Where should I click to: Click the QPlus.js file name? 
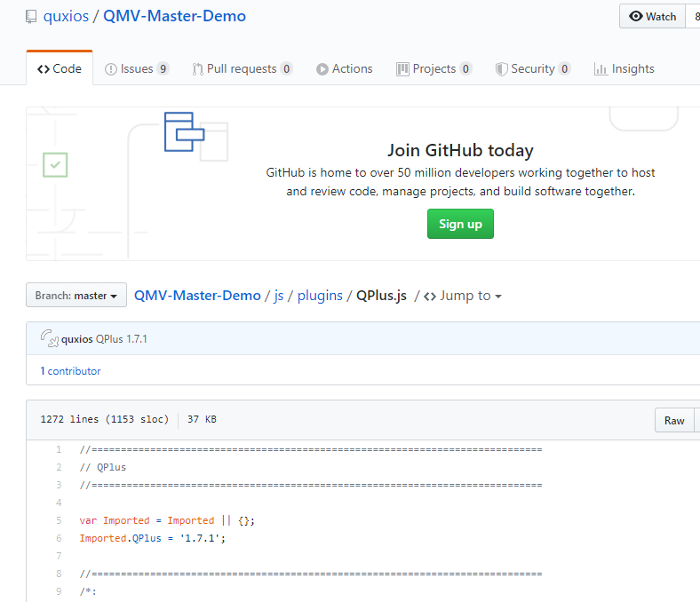[x=381, y=296]
